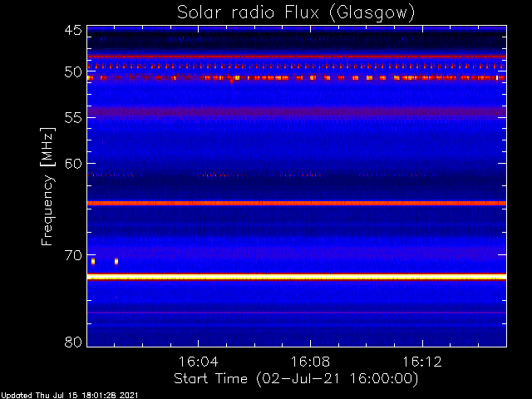Click the "Updated Thu Jul 15 18:01:28 2021" text

pyautogui.click(x=70, y=396)
